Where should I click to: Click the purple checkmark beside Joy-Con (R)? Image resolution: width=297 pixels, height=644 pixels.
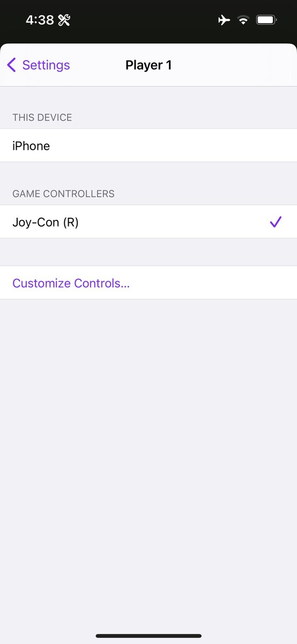coord(276,222)
